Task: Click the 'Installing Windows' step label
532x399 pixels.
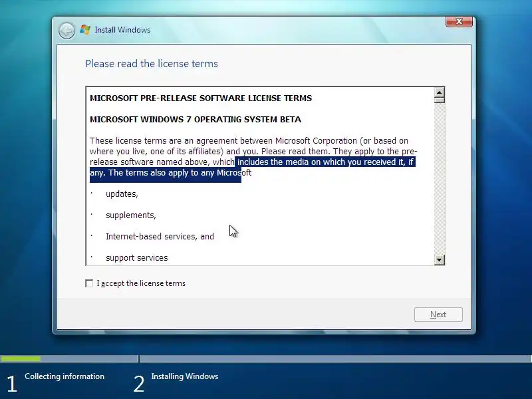Action: click(x=185, y=376)
